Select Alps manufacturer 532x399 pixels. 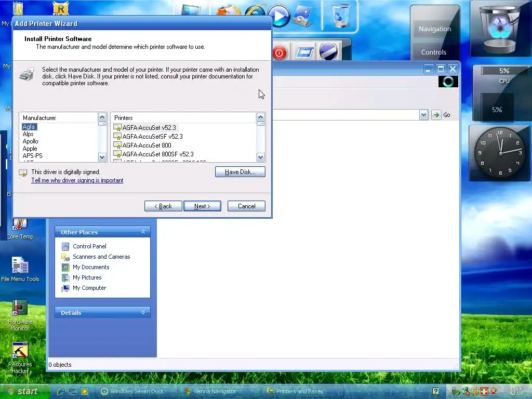pyautogui.click(x=28, y=134)
